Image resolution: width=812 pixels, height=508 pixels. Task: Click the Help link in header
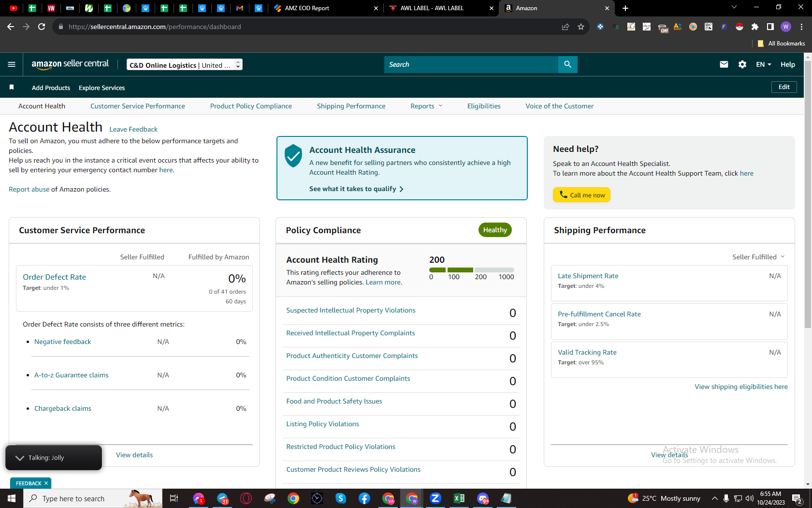click(788, 64)
